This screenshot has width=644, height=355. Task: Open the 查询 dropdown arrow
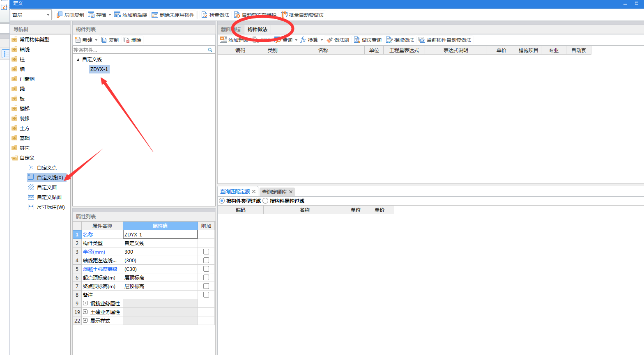[x=296, y=40]
